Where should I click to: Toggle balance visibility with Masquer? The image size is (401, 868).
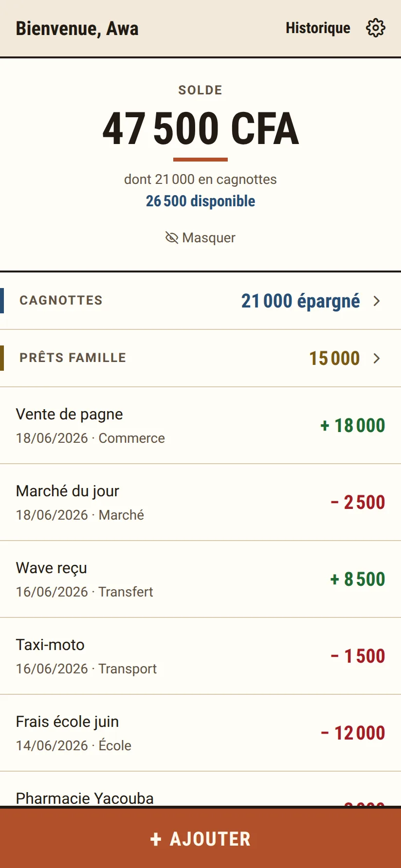point(200,237)
